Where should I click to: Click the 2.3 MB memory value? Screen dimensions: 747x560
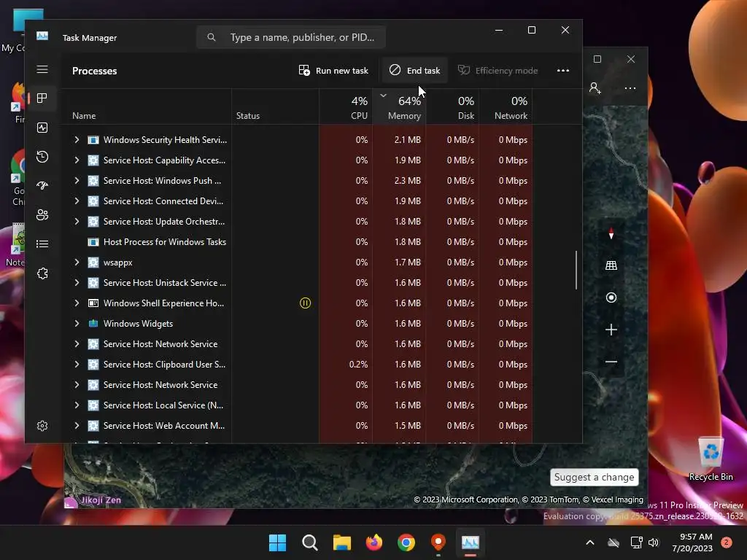407,181
